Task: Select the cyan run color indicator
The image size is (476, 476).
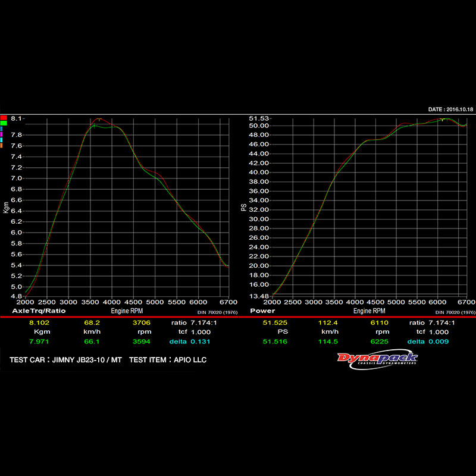Action: click(2, 139)
